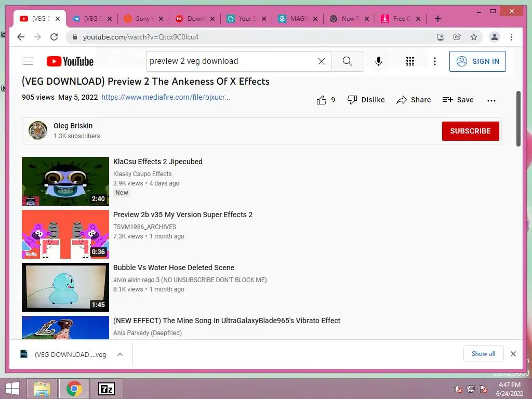Viewport: 532px width, 399px height.
Task: Visit Klasky Csupo Effects channel
Action: 142,174
